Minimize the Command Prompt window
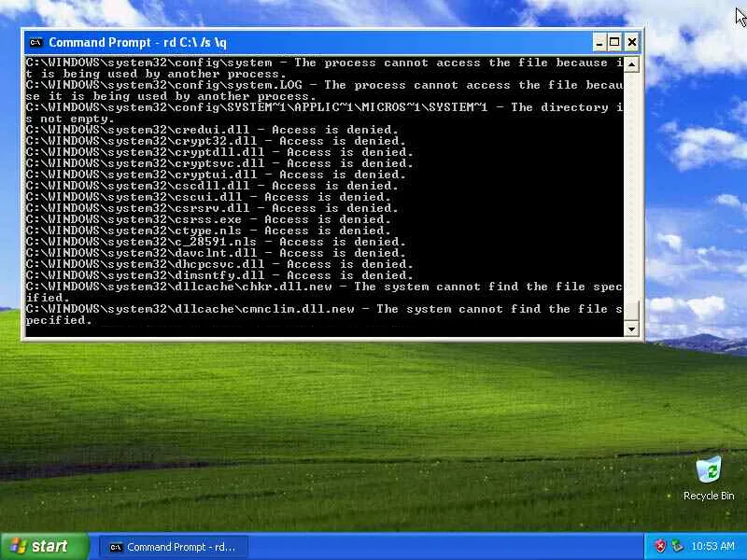Screen dimensions: 747x560 599,43
